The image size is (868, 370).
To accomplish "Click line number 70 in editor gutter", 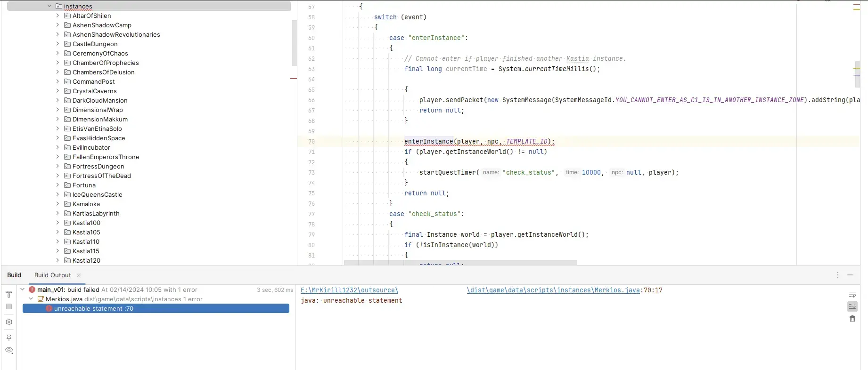I will [x=311, y=142].
